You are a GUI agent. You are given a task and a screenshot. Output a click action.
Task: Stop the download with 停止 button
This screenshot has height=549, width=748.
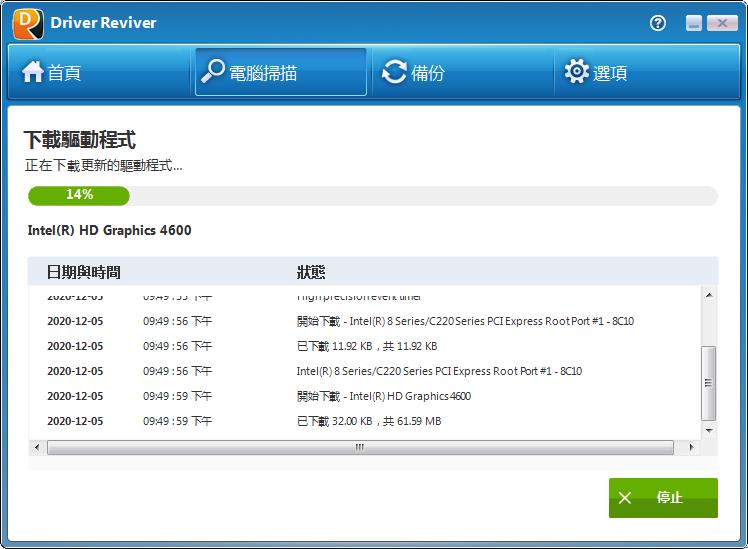(663, 497)
